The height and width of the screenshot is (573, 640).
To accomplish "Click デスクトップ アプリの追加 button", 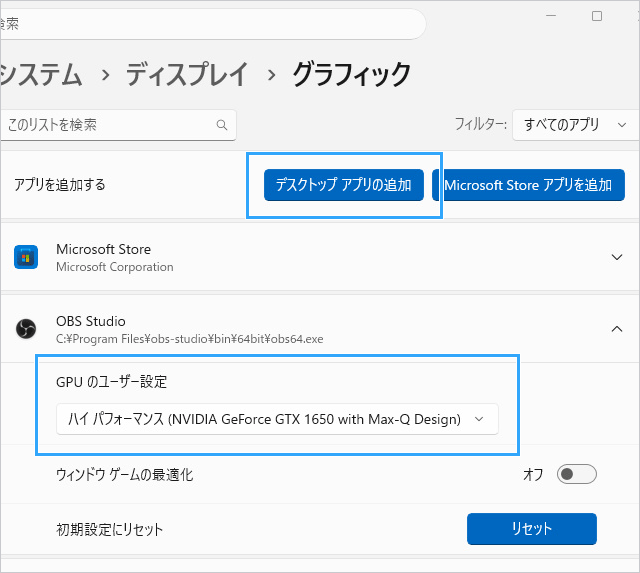I will point(344,185).
